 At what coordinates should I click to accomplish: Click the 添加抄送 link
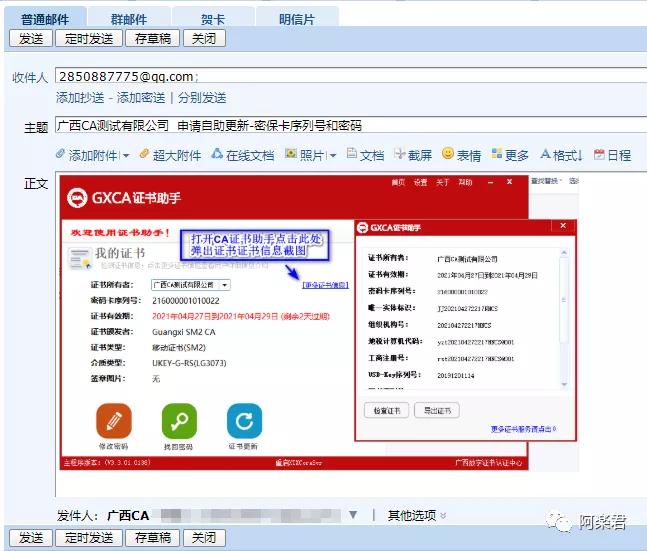pyautogui.click(x=80, y=98)
